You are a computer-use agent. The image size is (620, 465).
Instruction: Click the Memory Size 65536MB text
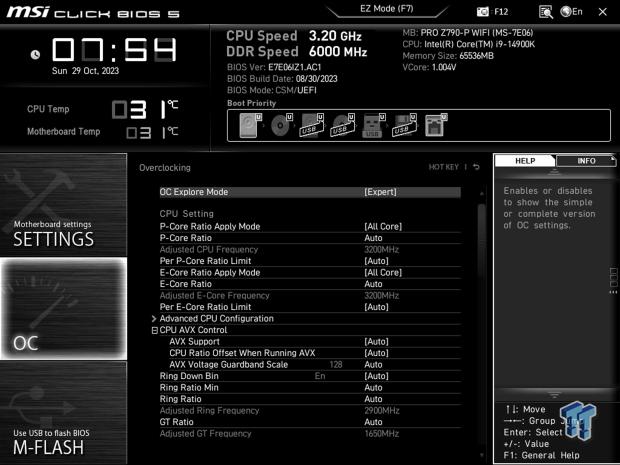pyautogui.click(x=448, y=56)
